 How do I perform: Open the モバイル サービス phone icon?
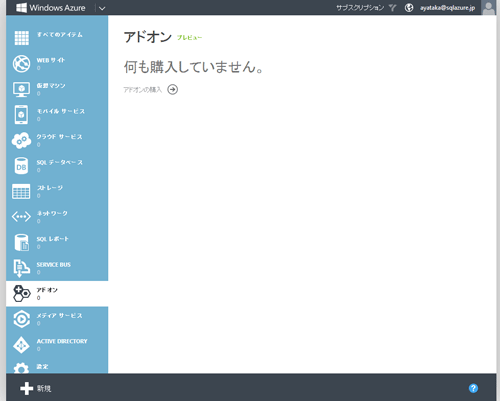click(x=21, y=115)
